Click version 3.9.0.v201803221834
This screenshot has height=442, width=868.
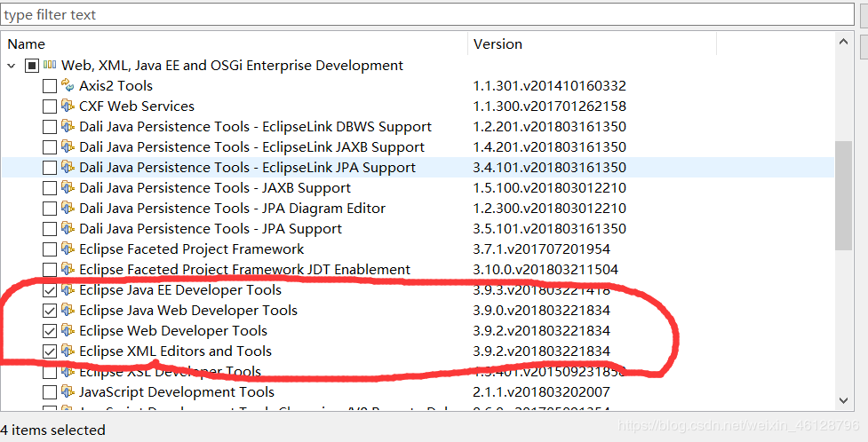pyautogui.click(x=541, y=311)
